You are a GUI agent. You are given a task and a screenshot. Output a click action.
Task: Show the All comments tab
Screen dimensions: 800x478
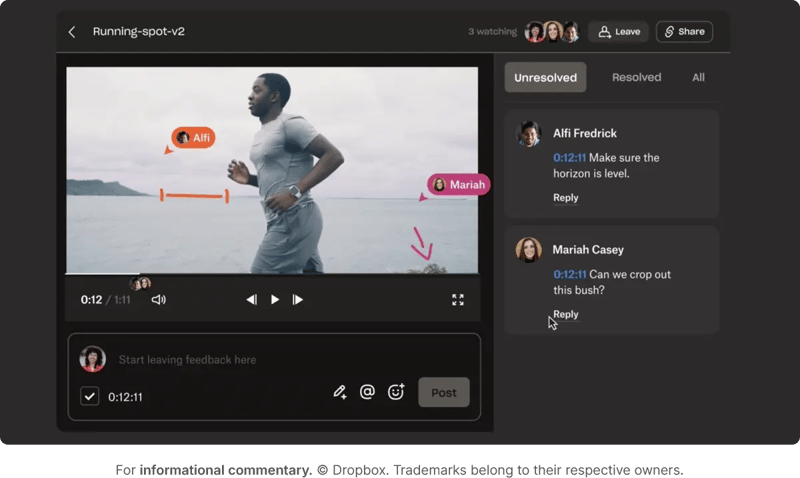tap(698, 78)
